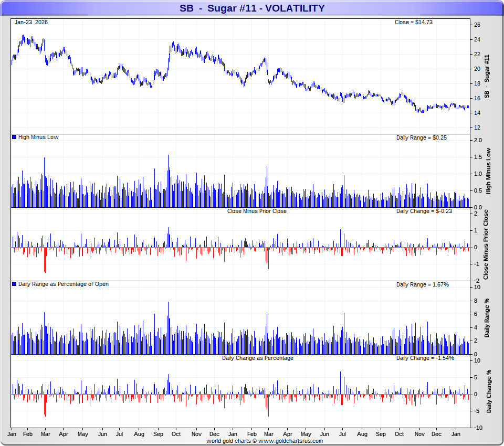Select the Close = $14.73 readout
Viewport: 504px width, 446px height.
pos(413,22)
